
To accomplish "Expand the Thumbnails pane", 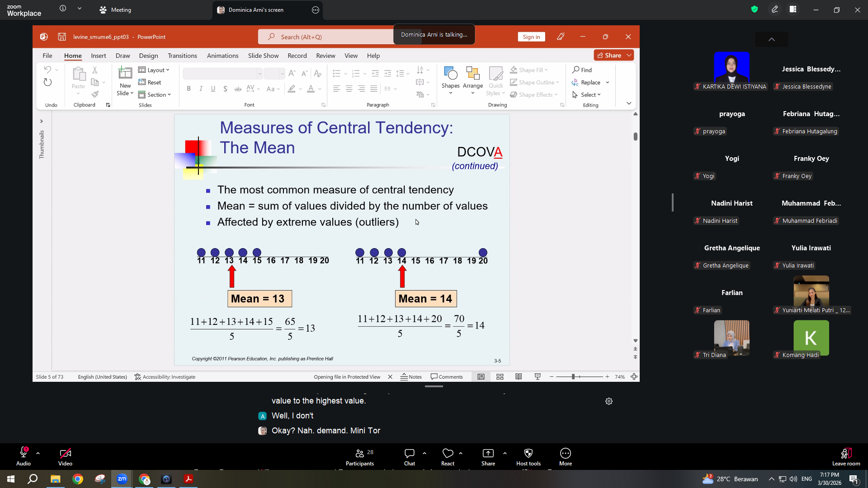I will [41, 121].
